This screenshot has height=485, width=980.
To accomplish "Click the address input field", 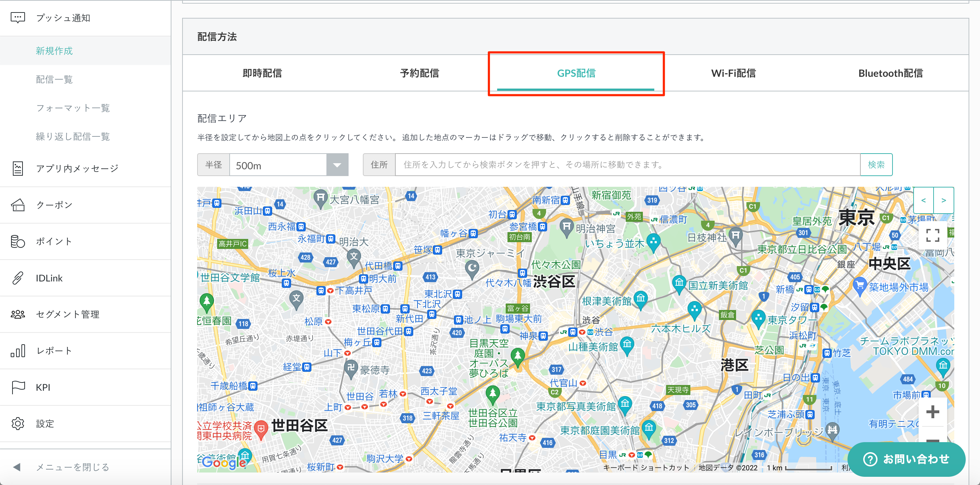I will coord(627,165).
